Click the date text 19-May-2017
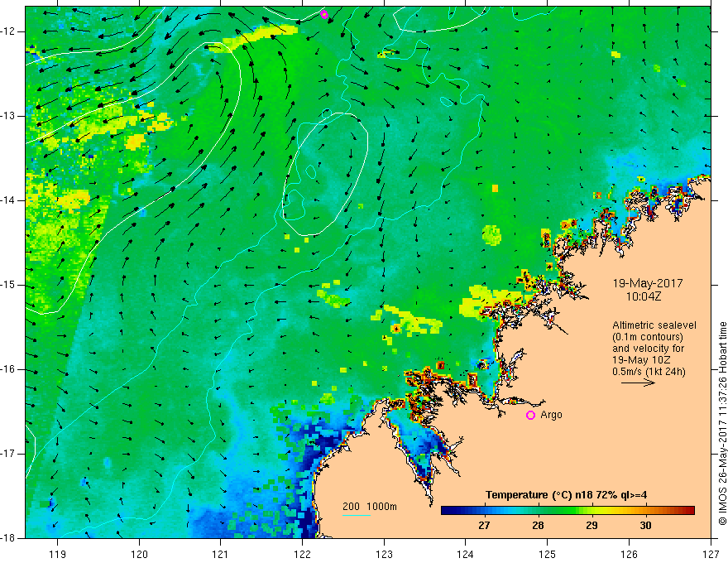Image resolution: width=728 pixels, height=563 pixels. (x=648, y=283)
